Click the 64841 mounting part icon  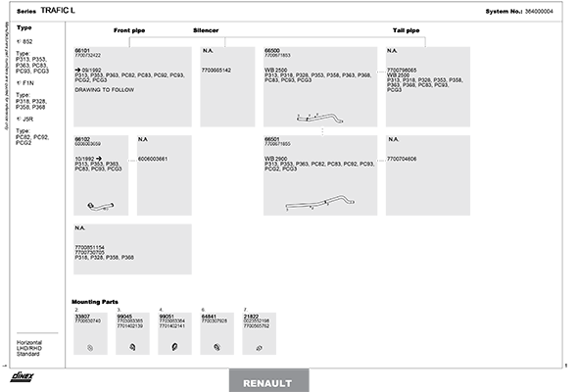(x=216, y=347)
